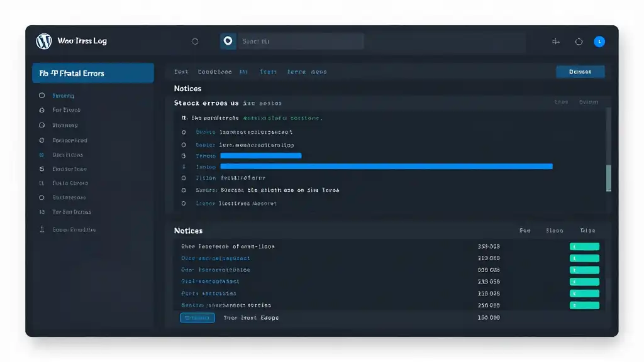Click the '250 000' value in the lower table
644x362 pixels.
(x=489, y=305)
